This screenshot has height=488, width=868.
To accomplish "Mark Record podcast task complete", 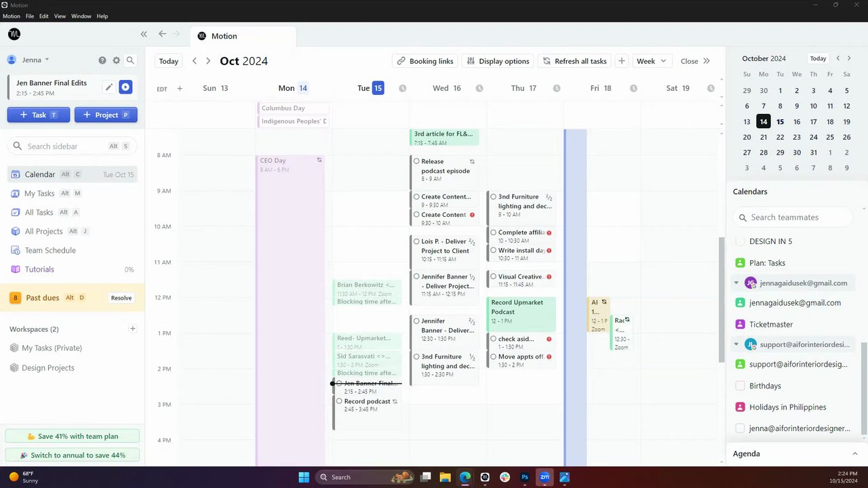I will 339,401.
